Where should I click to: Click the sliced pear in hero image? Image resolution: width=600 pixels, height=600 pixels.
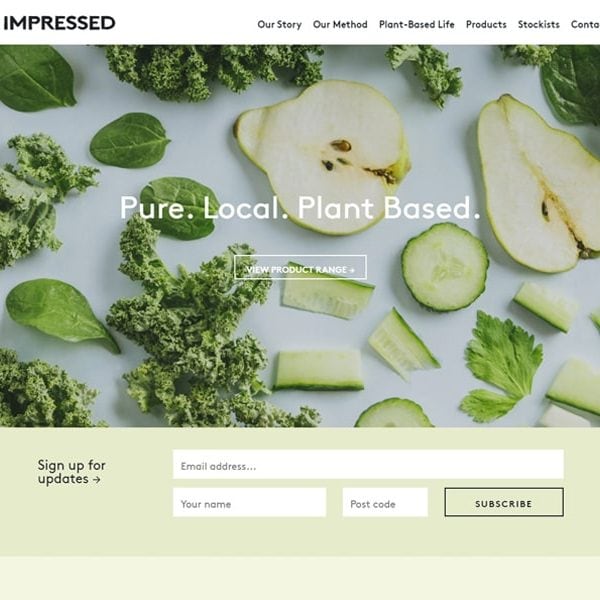[323, 157]
